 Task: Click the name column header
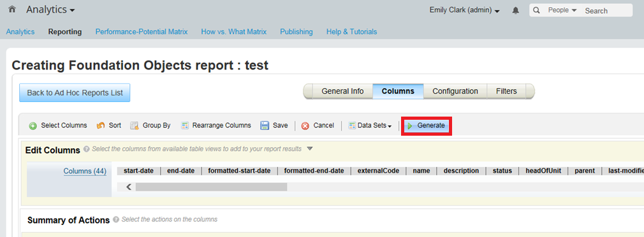coord(421,171)
